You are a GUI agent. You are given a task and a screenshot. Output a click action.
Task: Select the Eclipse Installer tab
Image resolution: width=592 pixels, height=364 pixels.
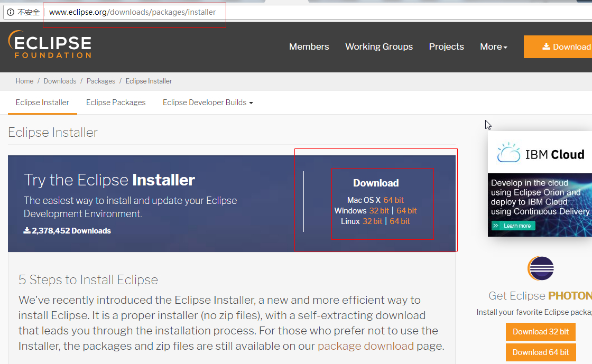(42, 102)
